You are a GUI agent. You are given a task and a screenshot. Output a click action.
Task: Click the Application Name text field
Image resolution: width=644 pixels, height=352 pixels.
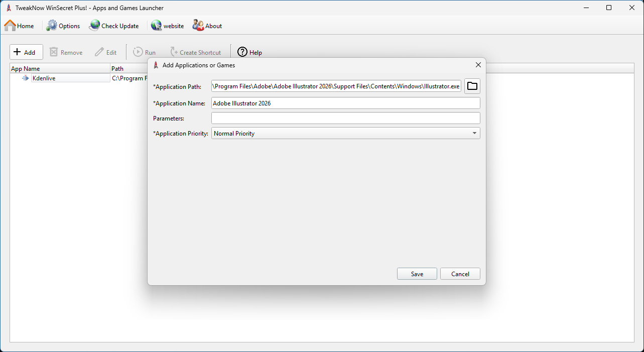345,103
